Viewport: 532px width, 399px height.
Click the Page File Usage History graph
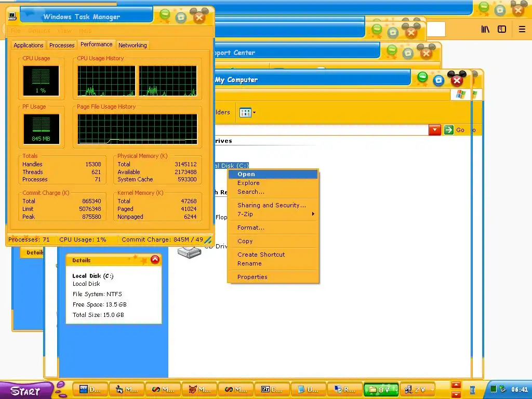click(x=137, y=129)
